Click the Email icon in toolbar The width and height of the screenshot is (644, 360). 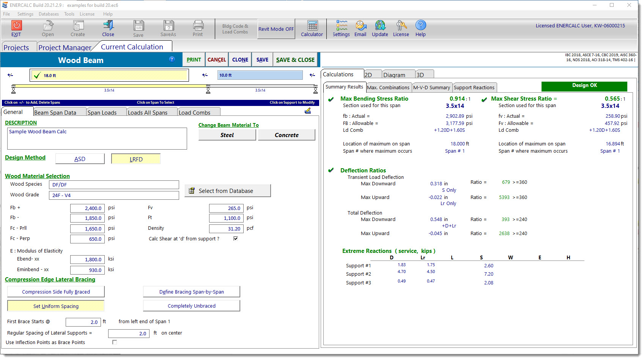click(360, 25)
